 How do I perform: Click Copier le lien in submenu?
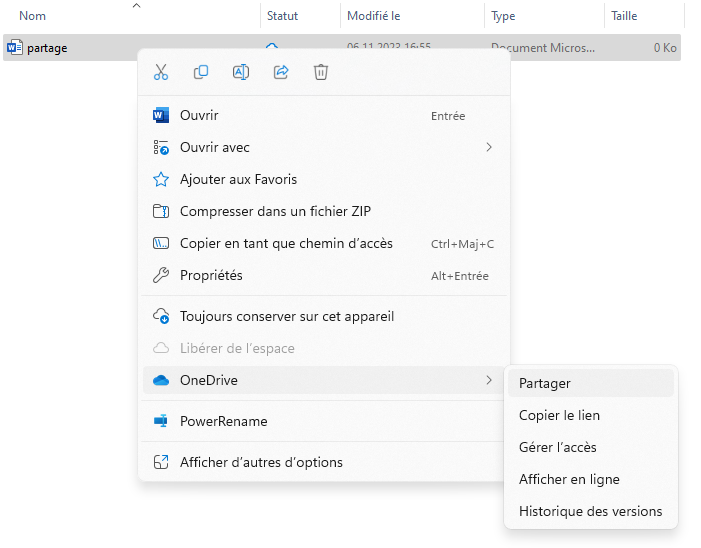(x=559, y=415)
